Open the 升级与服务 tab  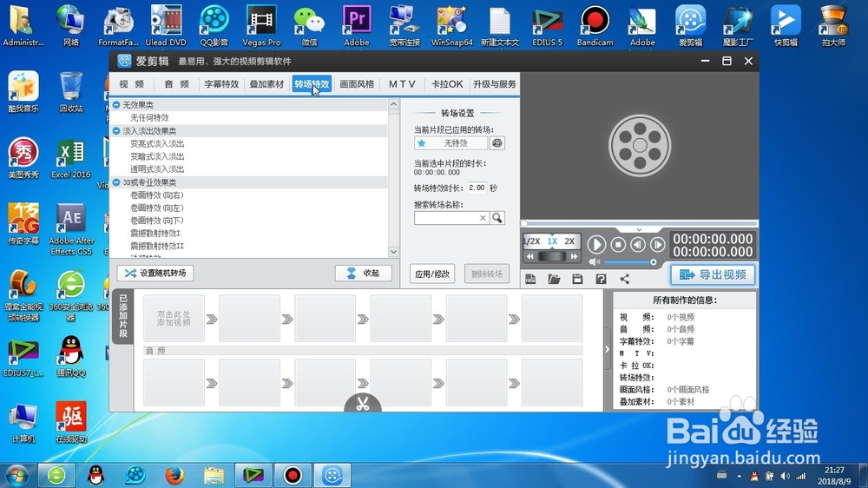point(495,84)
